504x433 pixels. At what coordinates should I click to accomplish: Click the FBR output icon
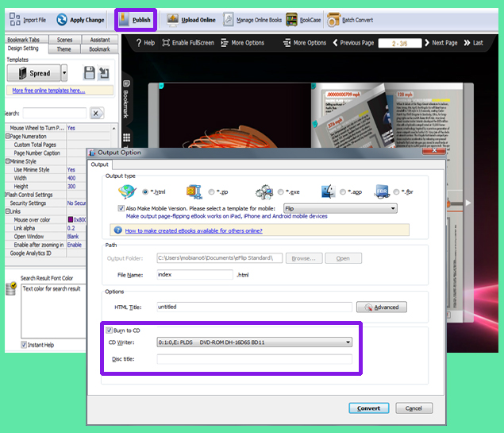click(x=382, y=191)
